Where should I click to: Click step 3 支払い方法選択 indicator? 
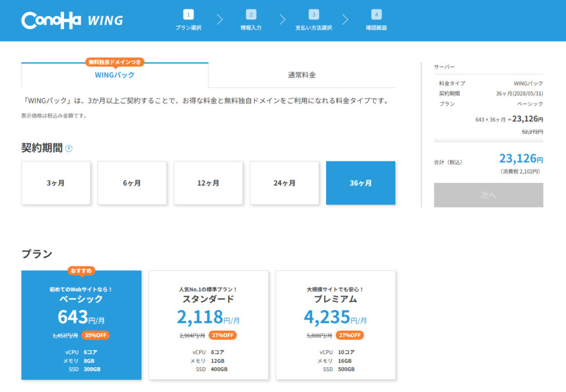(x=314, y=20)
